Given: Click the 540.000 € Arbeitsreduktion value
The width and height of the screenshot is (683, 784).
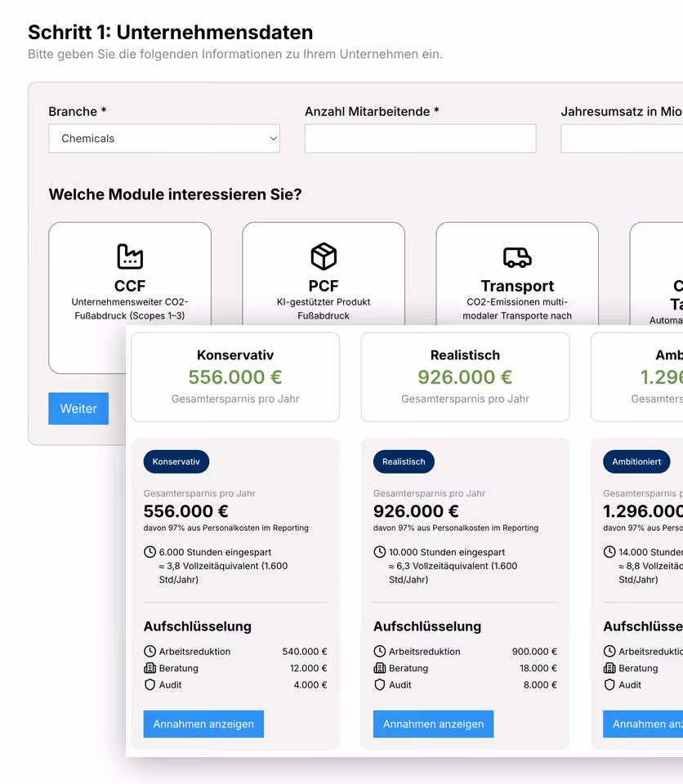Looking at the screenshot, I should [x=304, y=652].
